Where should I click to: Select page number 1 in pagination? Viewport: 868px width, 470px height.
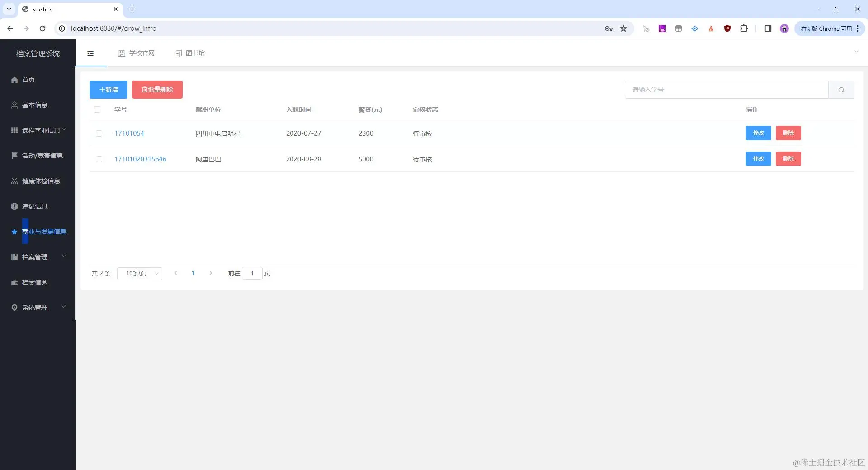(193, 273)
